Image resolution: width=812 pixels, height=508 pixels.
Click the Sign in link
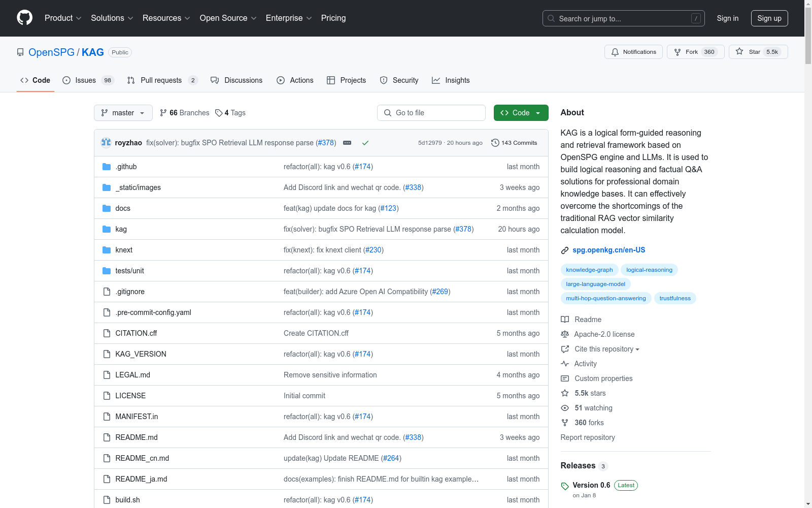[x=728, y=18]
